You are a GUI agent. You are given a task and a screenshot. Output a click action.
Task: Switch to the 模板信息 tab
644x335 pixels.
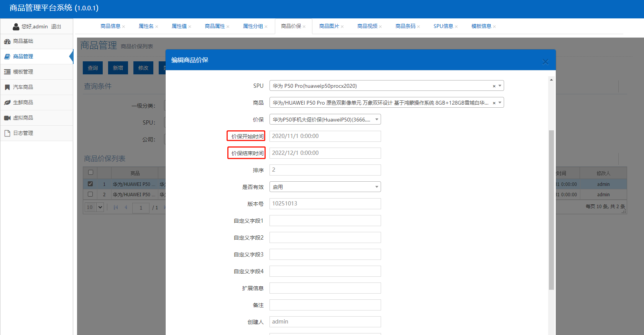pyautogui.click(x=481, y=26)
